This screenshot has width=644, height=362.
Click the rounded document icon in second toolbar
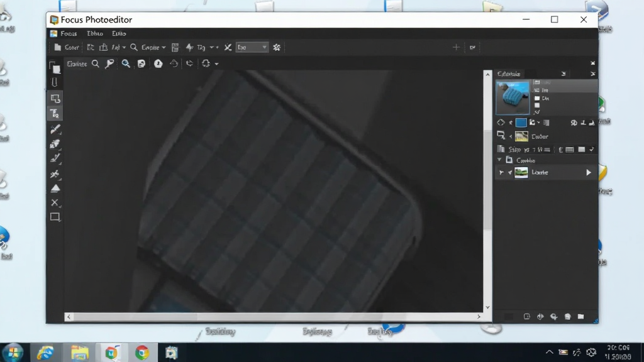[142, 63]
